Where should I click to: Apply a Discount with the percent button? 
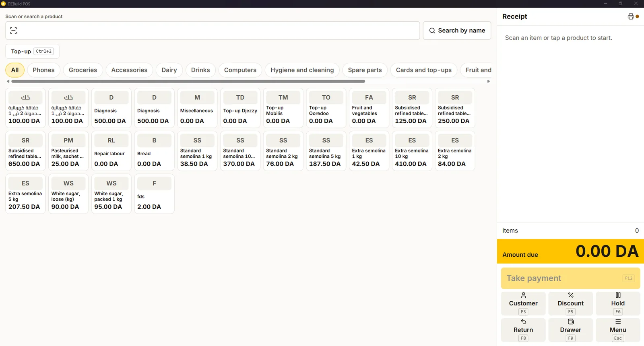[x=570, y=303]
